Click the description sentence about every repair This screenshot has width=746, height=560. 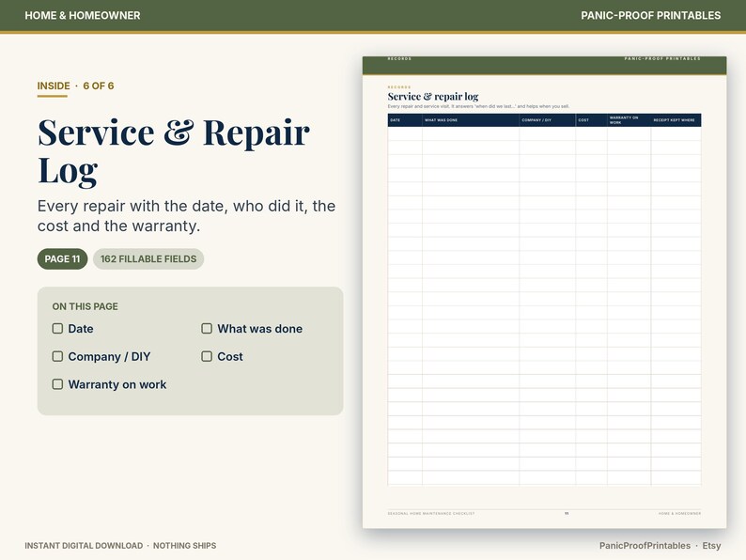[x=186, y=216]
